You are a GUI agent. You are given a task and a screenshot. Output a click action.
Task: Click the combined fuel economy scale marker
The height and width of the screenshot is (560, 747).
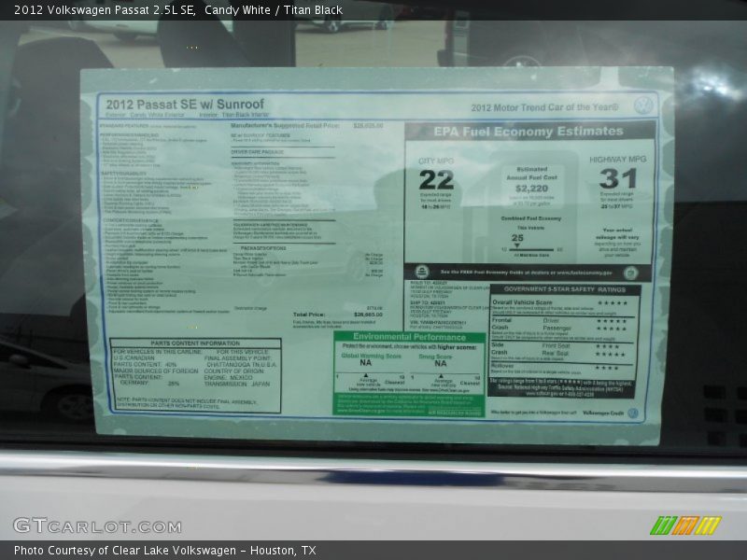point(517,246)
